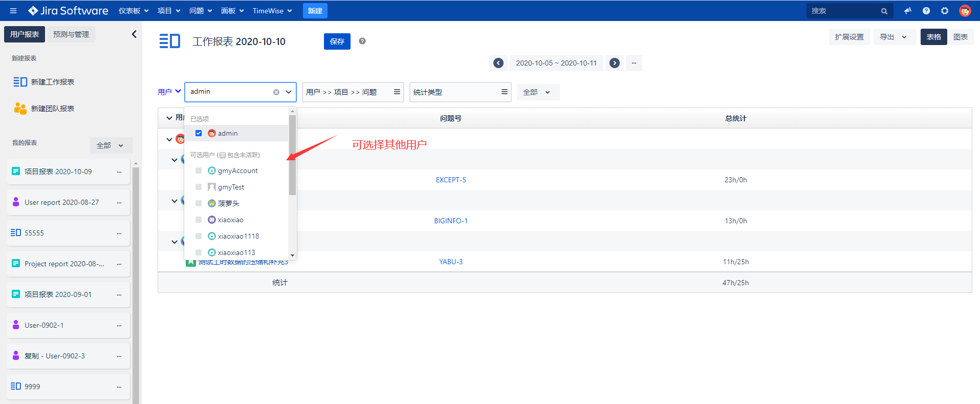Open the EXCEPT-5 issue link
Image resolution: width=980 pixels, height=404 pixels.
[x=451, y=180]
